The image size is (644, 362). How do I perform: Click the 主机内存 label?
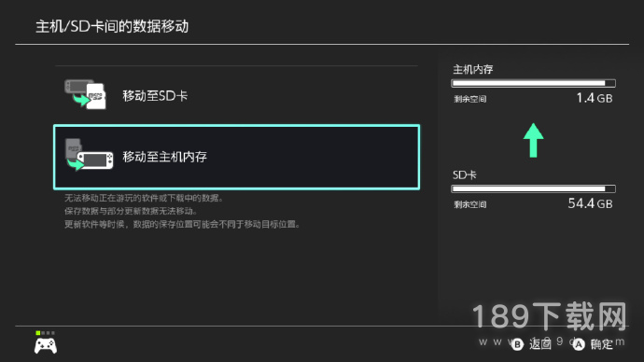(x=472, y=69)
